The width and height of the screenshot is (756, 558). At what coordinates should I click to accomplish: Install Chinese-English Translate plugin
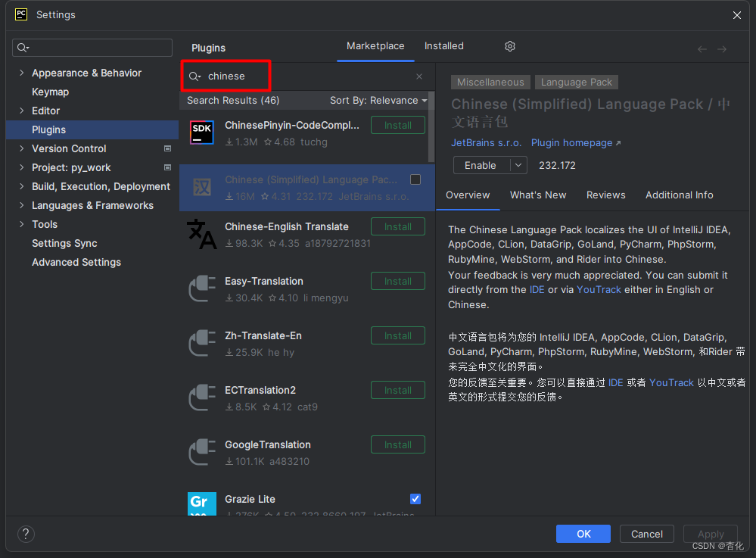398,226
